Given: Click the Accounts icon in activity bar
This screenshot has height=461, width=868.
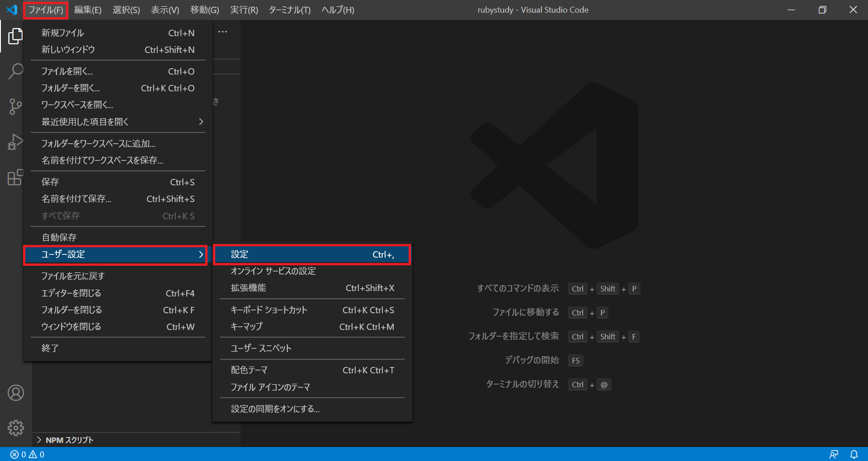Looking at the screenshot, I should pyautogui.click(x=16, y=393).
